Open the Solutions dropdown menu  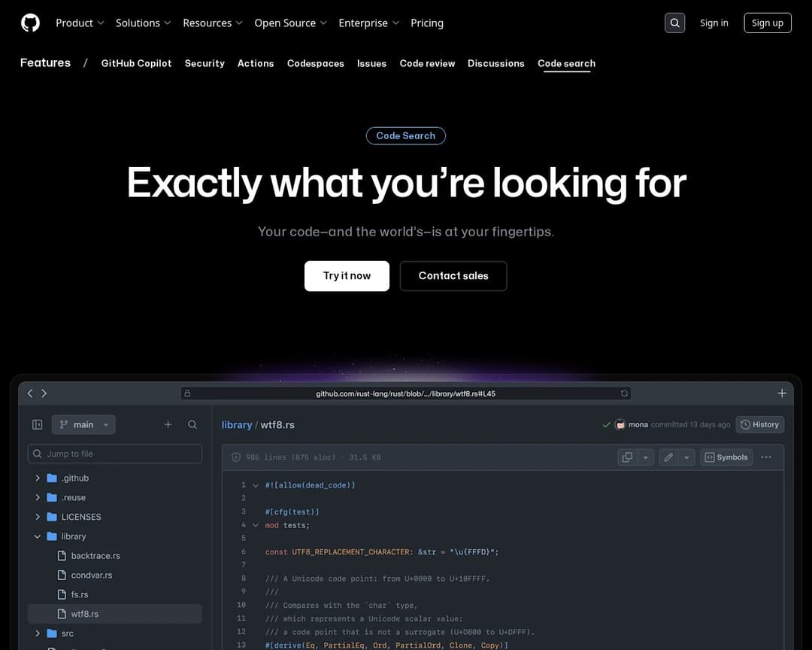pyautogui.click(x=143, y=23)
